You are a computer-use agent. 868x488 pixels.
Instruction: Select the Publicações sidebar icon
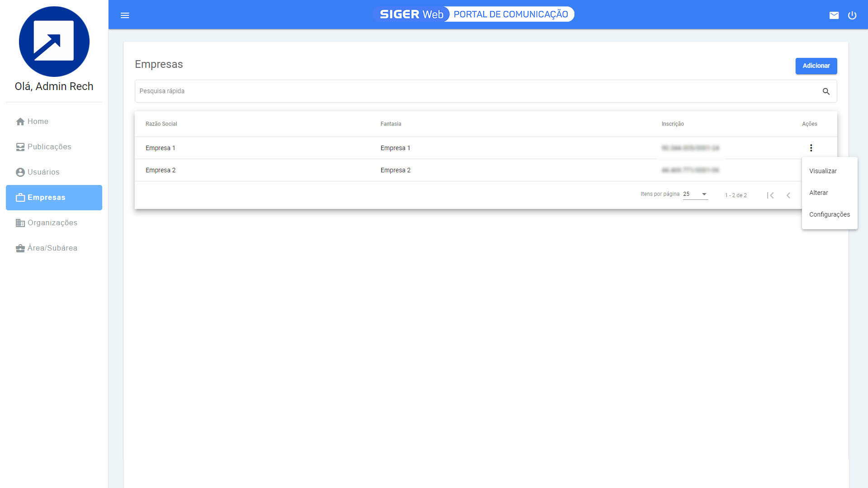click(x=20, y=147)
